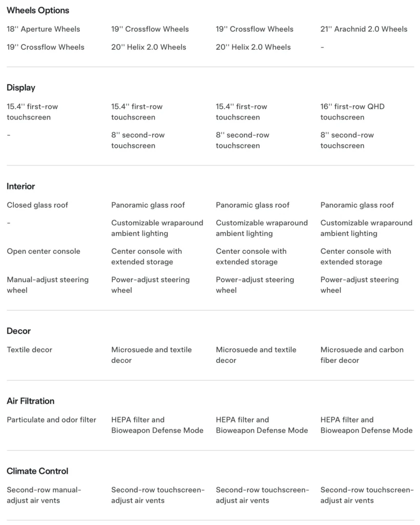Click extended storage console next to Open center console
This screenshot has height=525, width=420.
(x=146, y=256)
